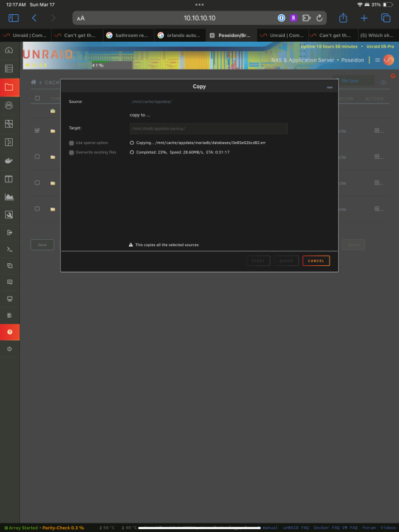Click the Logout arrow icon in sidebar
This screenshot has width=399, height=532.
[x=9, y=233]
